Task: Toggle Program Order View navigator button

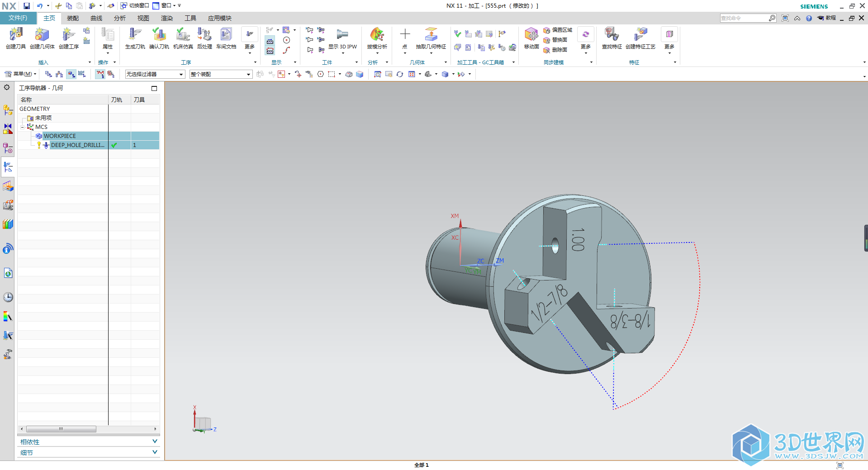Action: coord(48,74)
